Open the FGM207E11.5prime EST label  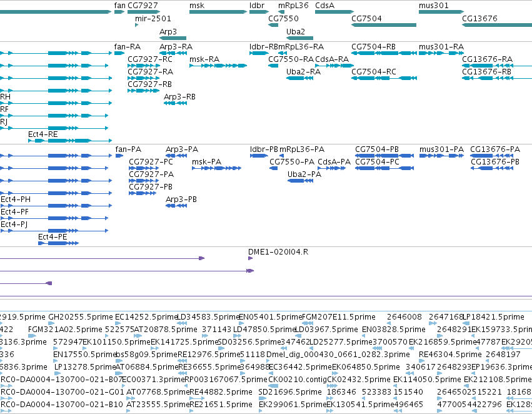pos(339,317)
